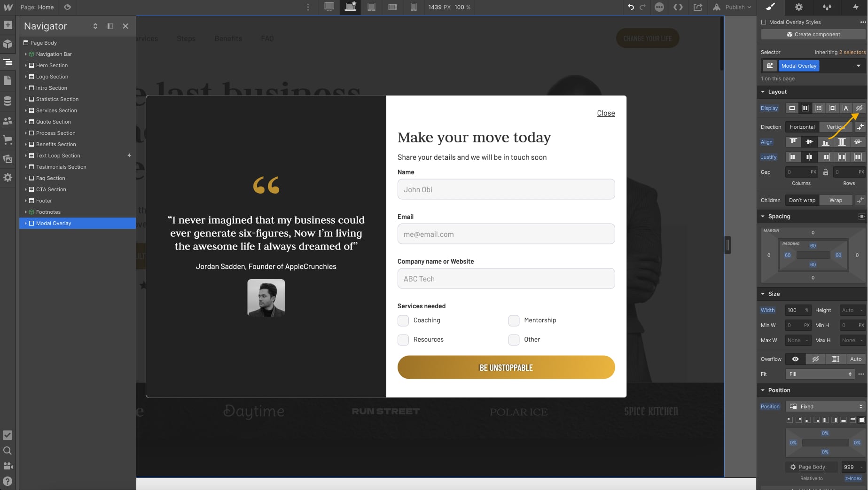Viewport: 868px width, 492px height.
Task: Set Children to Wrap
Action: coord(836,200)
